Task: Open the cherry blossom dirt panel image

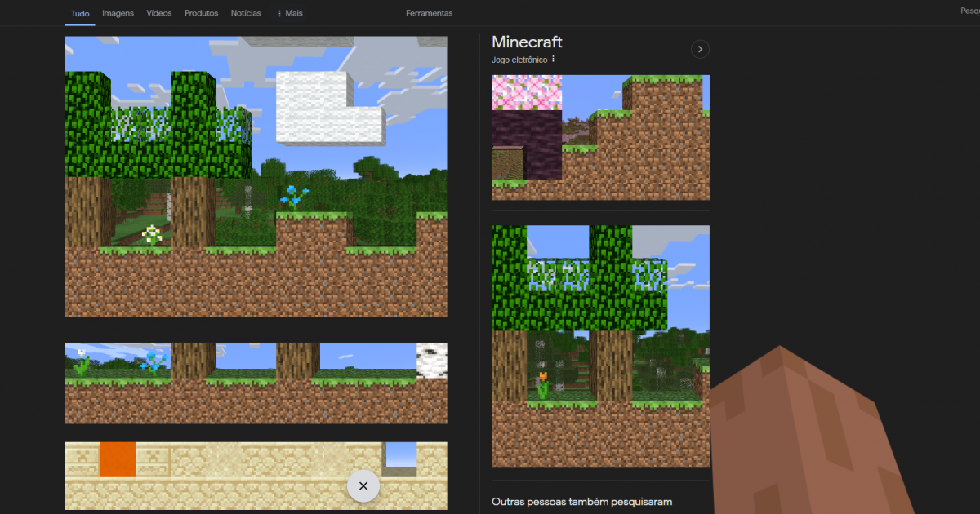Action: pos(600,137)
